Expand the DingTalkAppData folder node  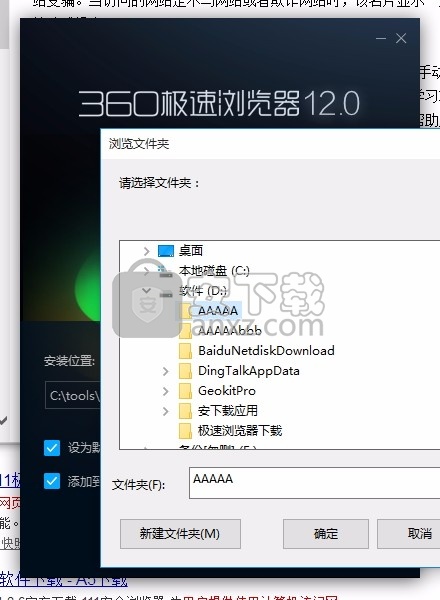pos(165,371)
